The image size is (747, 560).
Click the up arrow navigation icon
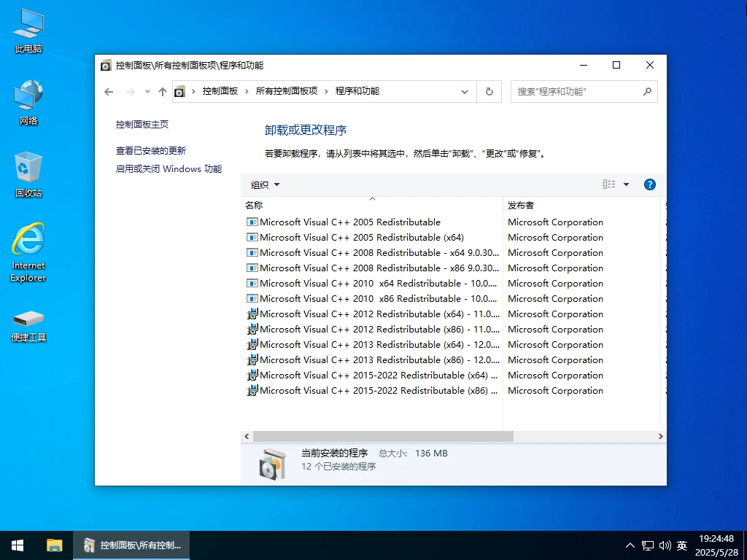(x=162, y=91)
